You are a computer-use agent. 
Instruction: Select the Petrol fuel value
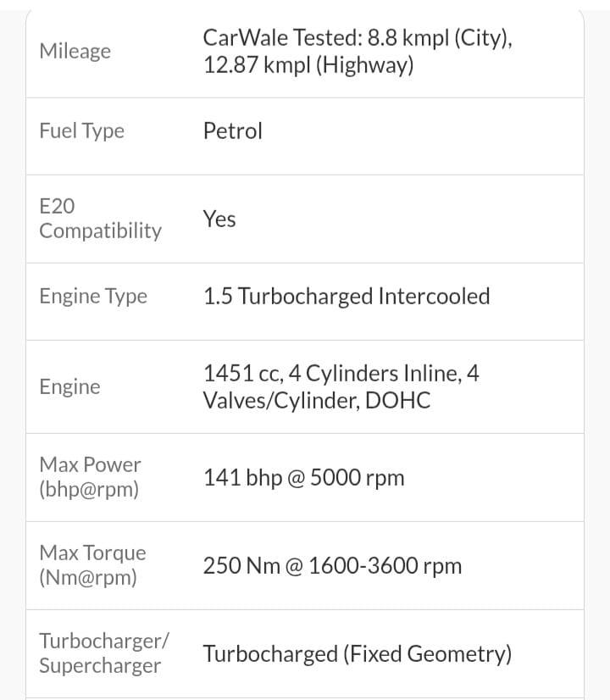pos(233,131)
